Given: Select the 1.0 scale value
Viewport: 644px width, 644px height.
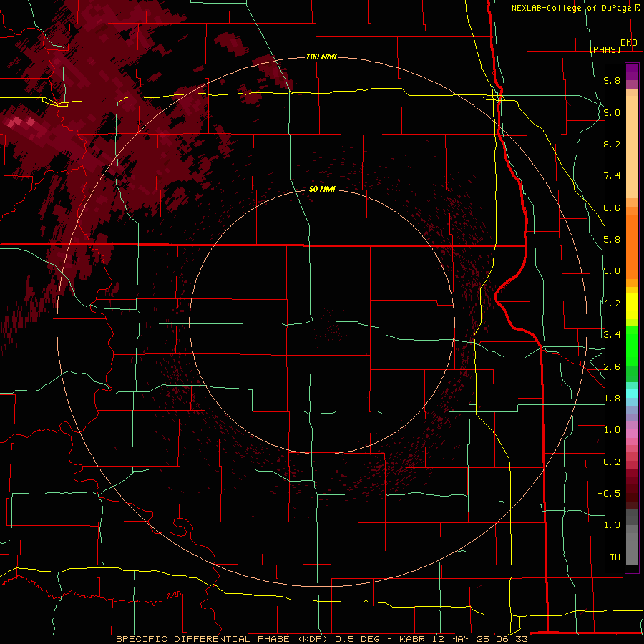Looking at the screenshot, I should [x=612, y=430].
